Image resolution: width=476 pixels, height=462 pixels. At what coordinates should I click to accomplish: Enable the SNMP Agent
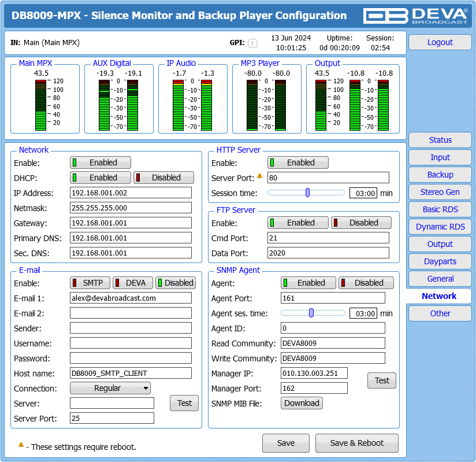(x=308, y=283)
